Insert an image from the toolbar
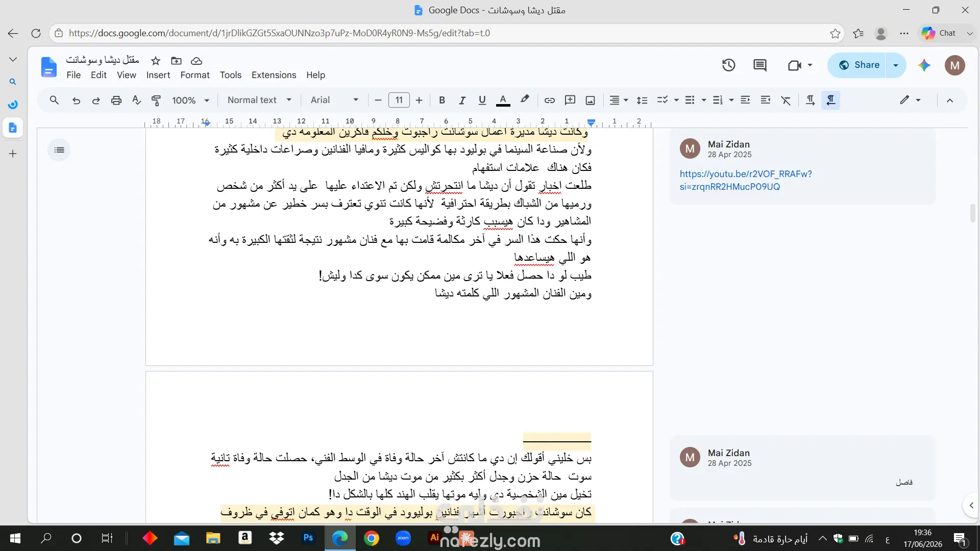 (x=590, y=100)
